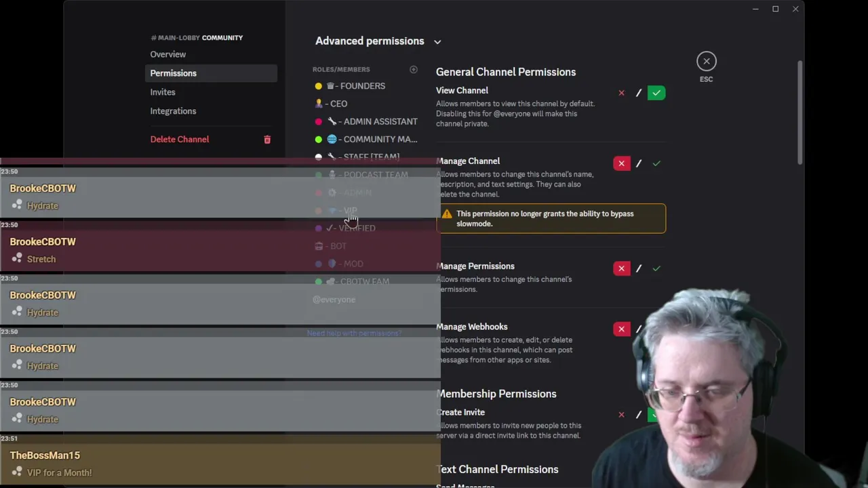Add a role or member with plus icon
The image size is (868, 488).
(x=414, y=69)
